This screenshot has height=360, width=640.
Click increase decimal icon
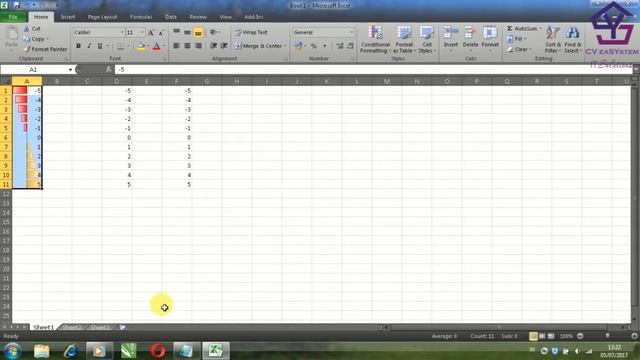point(340,46)
